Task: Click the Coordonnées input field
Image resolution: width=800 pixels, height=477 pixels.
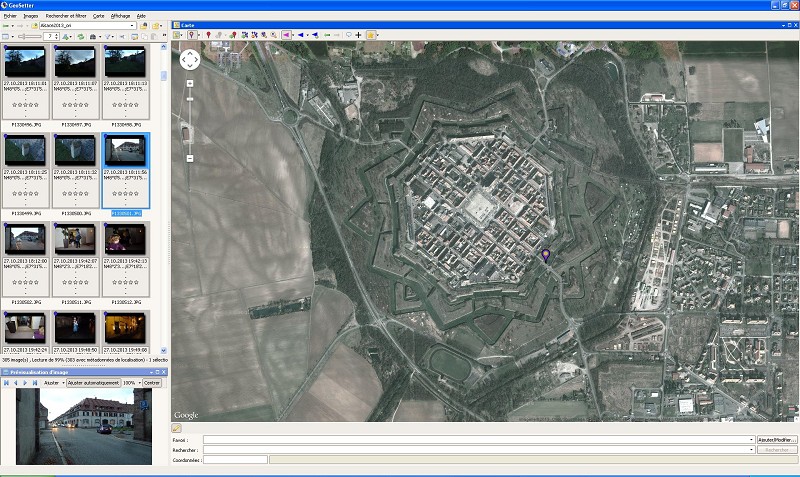Action: (235, 460)
